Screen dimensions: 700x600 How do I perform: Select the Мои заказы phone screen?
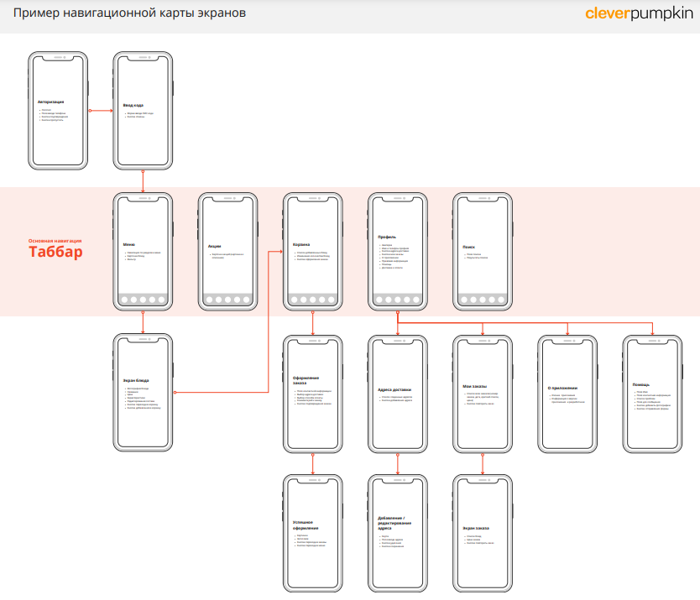pos(483,393)
